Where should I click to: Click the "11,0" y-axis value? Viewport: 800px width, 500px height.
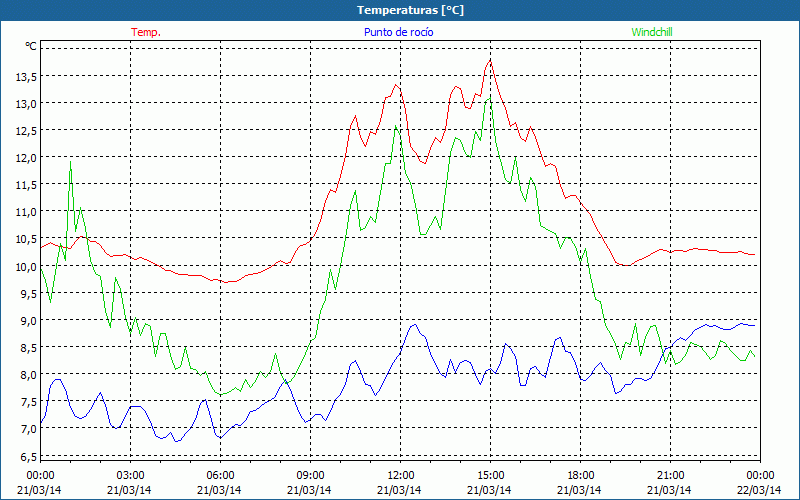click(25, 212)
